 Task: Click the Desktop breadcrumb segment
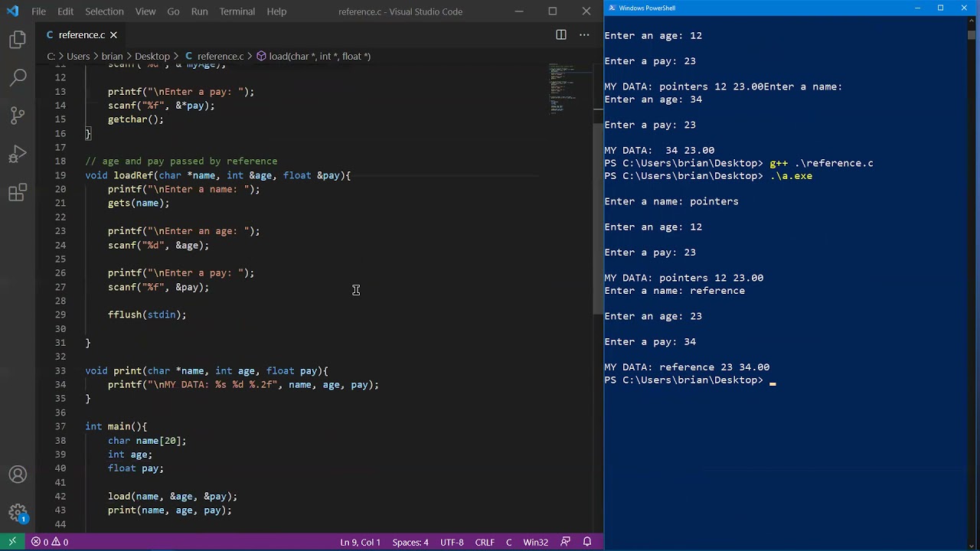tap(152, 56)
